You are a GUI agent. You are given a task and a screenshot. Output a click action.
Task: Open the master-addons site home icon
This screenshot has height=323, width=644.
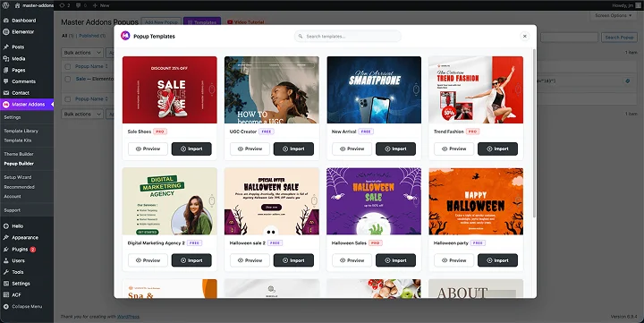17,5
